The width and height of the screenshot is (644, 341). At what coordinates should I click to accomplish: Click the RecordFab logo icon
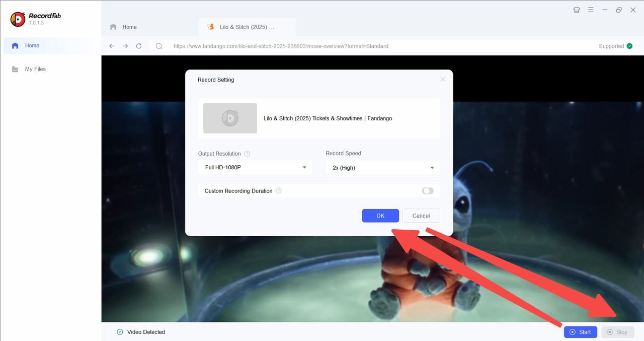click(x=18, y=19)
